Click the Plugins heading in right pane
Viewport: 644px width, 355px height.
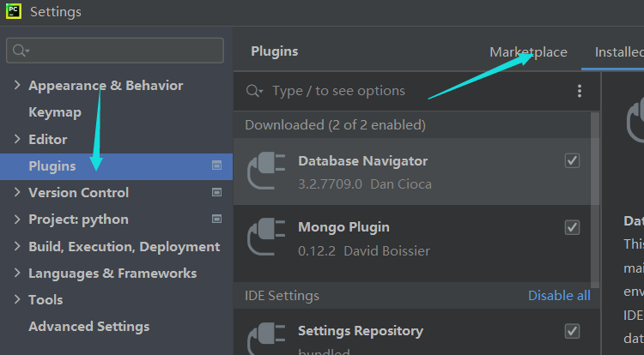(275, 51)
